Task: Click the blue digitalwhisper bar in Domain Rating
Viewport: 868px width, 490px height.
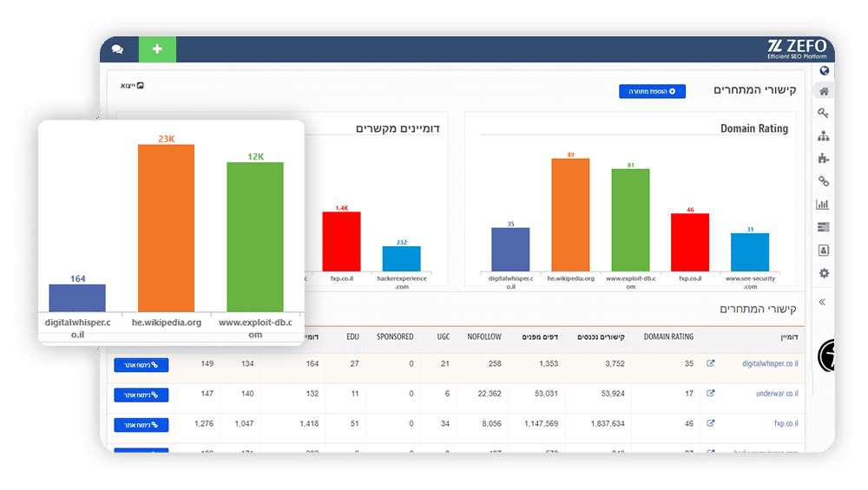Action: [510, 250]
